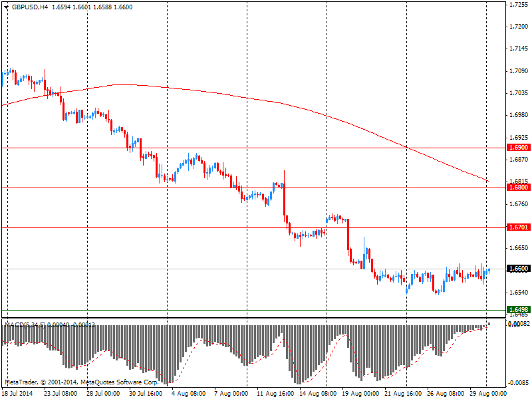
Task: Click the -0.0085 MACD scale label
Action: pyautogui.click(x=519, y=383)
